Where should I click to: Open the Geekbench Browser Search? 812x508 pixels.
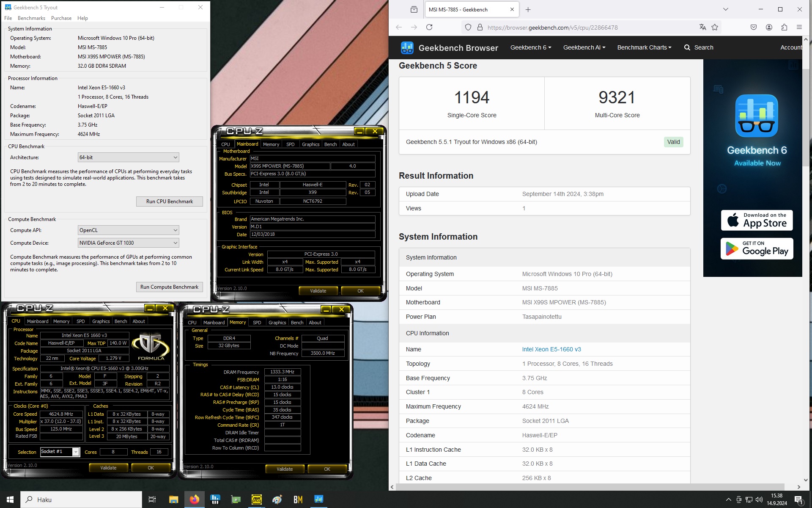point(699,47)
